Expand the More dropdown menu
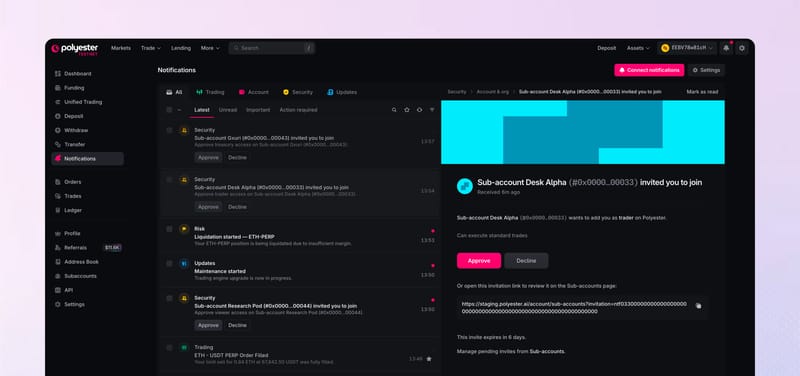 click(210, 48)
